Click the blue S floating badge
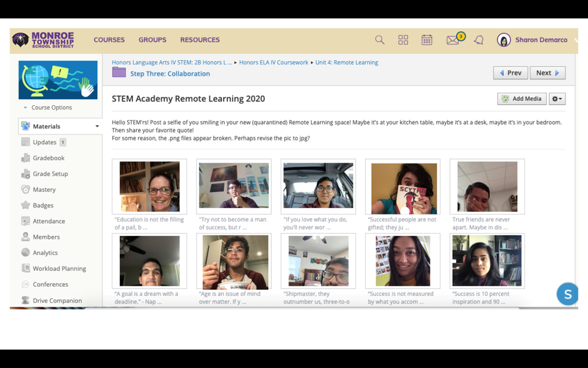Viewport: 588px width, 368px height. [x=567, y=294]
